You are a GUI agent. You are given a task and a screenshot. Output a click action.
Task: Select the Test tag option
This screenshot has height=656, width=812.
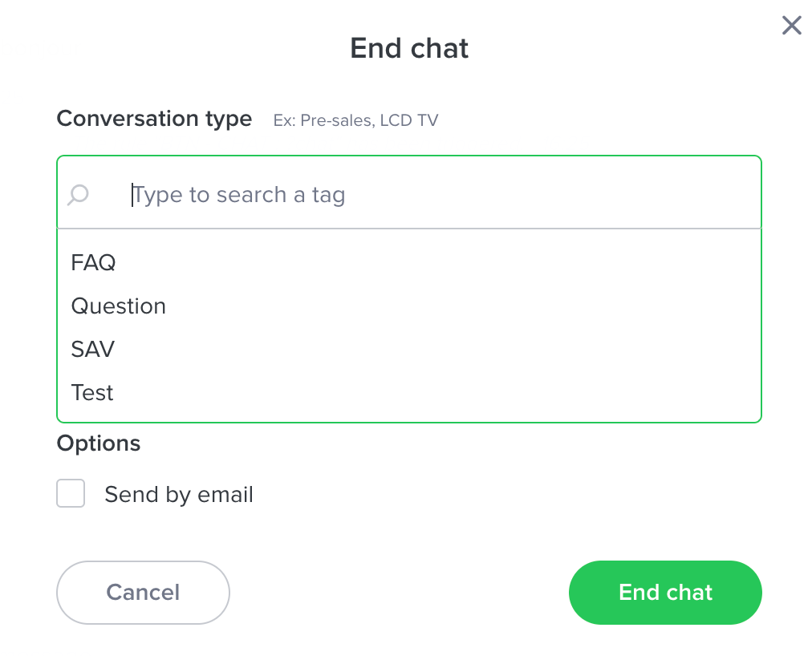point(91,392)
